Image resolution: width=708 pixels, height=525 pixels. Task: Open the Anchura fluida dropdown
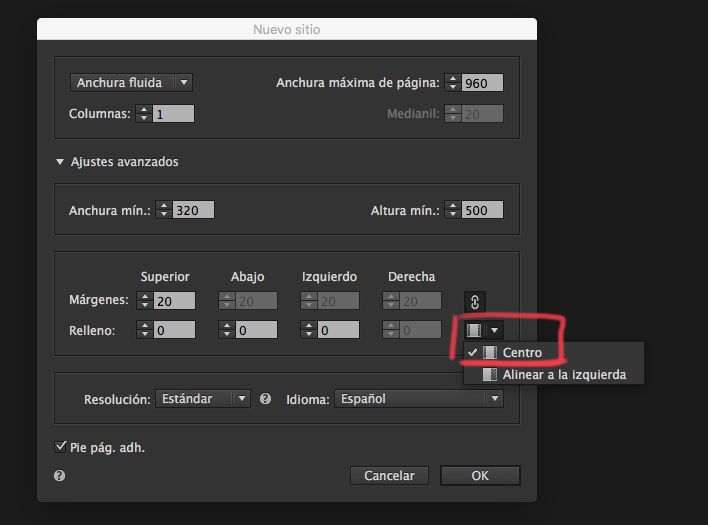[x=131, y=83]
